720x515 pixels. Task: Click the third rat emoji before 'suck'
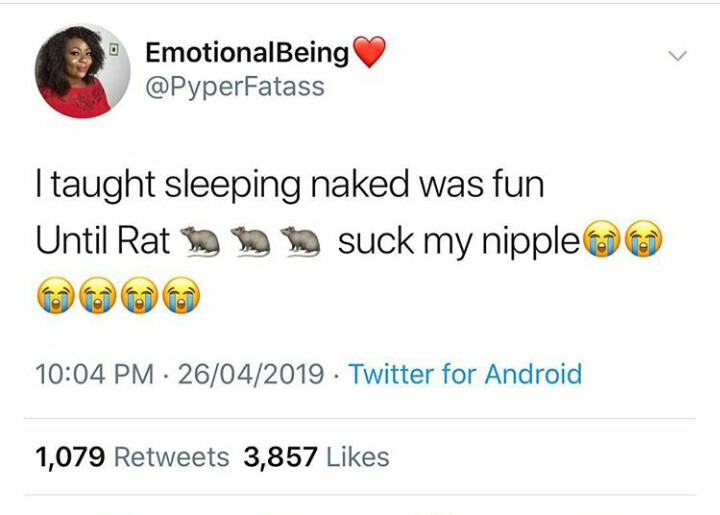pyautogui.click(x=299, y=241)
